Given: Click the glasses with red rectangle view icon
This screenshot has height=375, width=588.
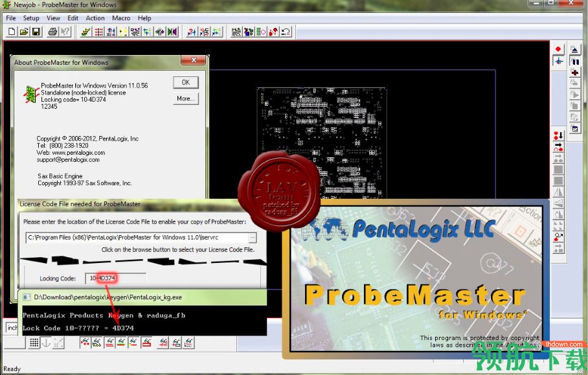Looking at the screenshot, I should pyautogui.click(x=146, y=343).
